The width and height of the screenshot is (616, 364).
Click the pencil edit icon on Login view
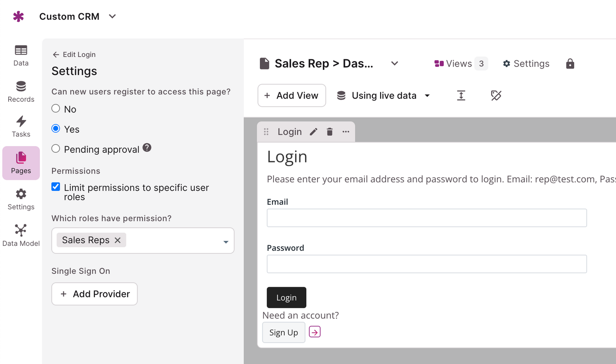[314, 132]
